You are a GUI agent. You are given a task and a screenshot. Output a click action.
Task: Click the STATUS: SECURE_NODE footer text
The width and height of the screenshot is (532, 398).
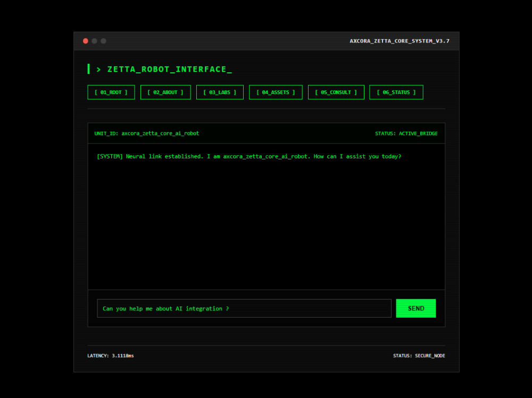pos(419,355)
